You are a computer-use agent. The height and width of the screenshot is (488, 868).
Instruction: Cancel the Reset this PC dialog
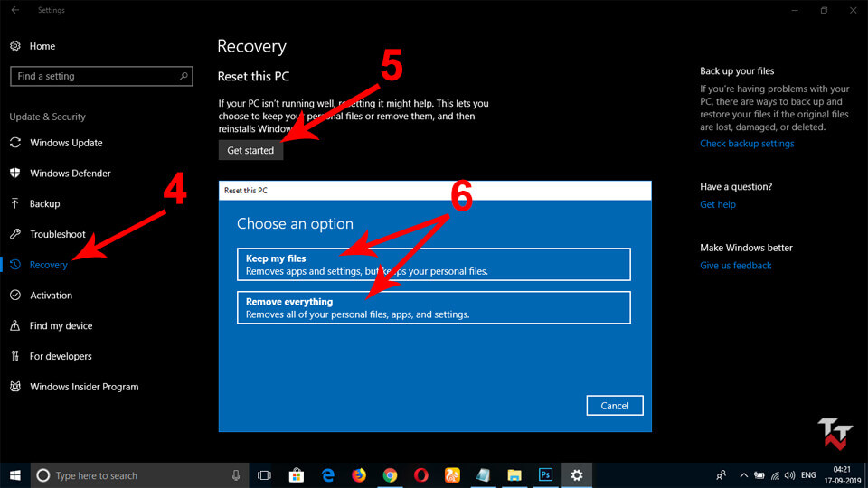click(615, 406)
